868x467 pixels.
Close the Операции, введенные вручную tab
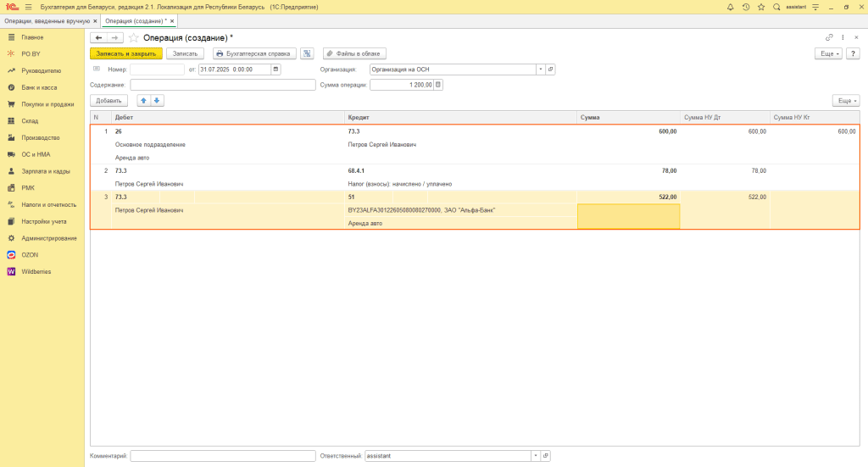(x=95, y=21)
